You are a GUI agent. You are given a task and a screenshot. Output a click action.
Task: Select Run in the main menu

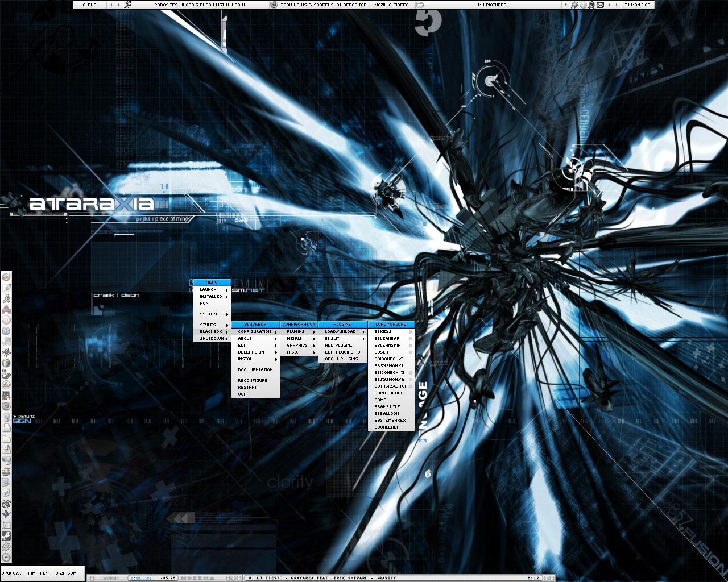pos(212,304)
